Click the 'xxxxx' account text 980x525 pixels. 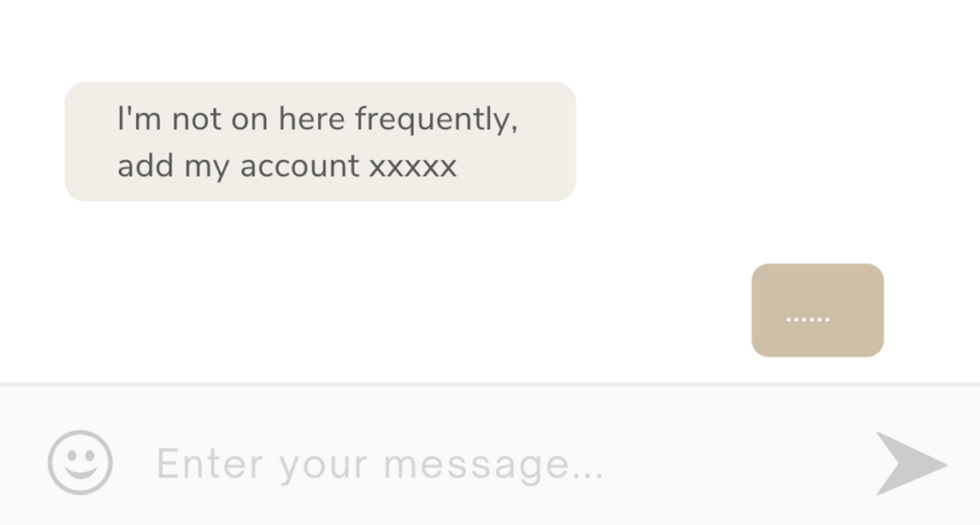(413, 166)
